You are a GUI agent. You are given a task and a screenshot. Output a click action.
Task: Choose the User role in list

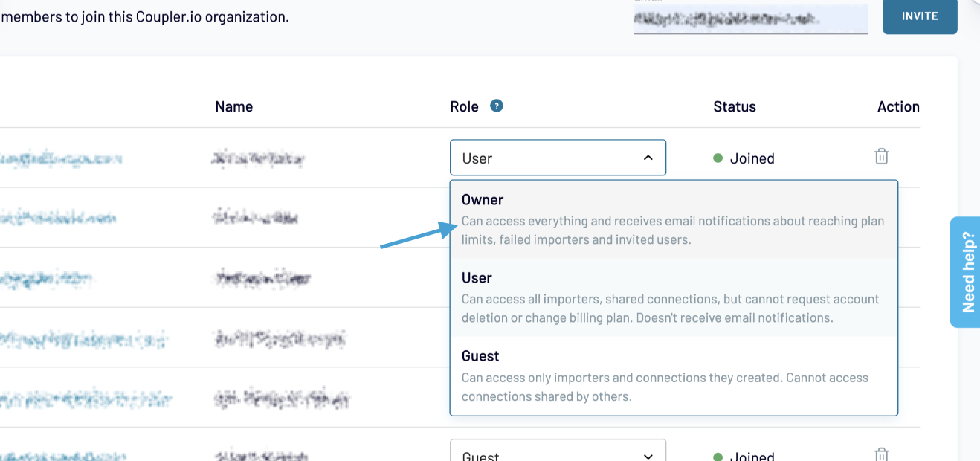pos(674,297)
